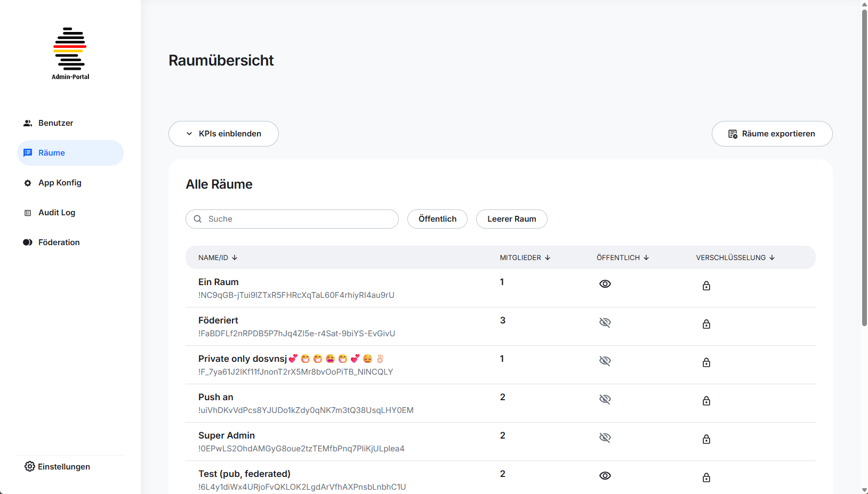Sort by MITGLIEDER column

pyautogui.click(x=525, y=257)
